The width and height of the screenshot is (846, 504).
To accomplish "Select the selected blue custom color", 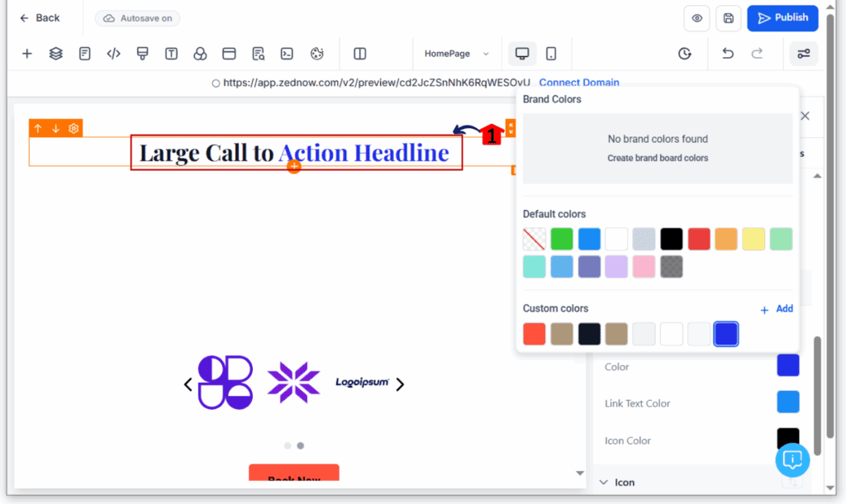I will click(726, 334).
